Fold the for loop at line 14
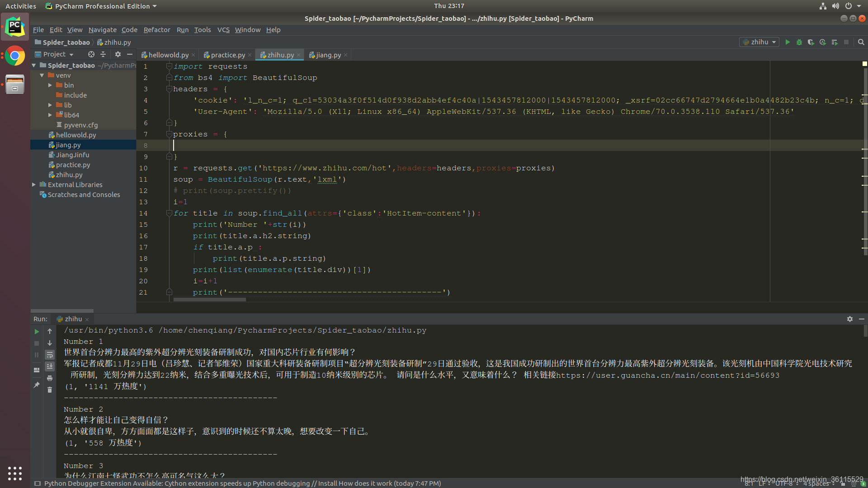The image size is (868, 488). coord(169,213)
